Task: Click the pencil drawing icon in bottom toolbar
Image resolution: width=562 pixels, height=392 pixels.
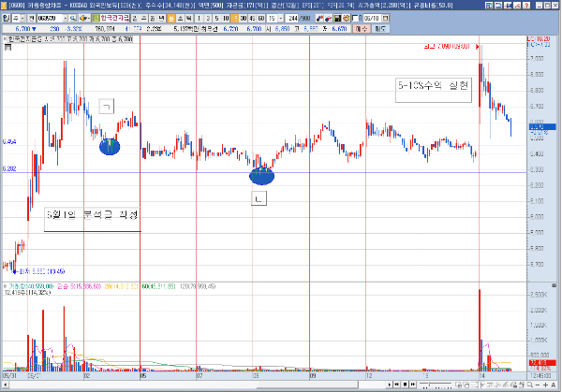Action: 506,385
